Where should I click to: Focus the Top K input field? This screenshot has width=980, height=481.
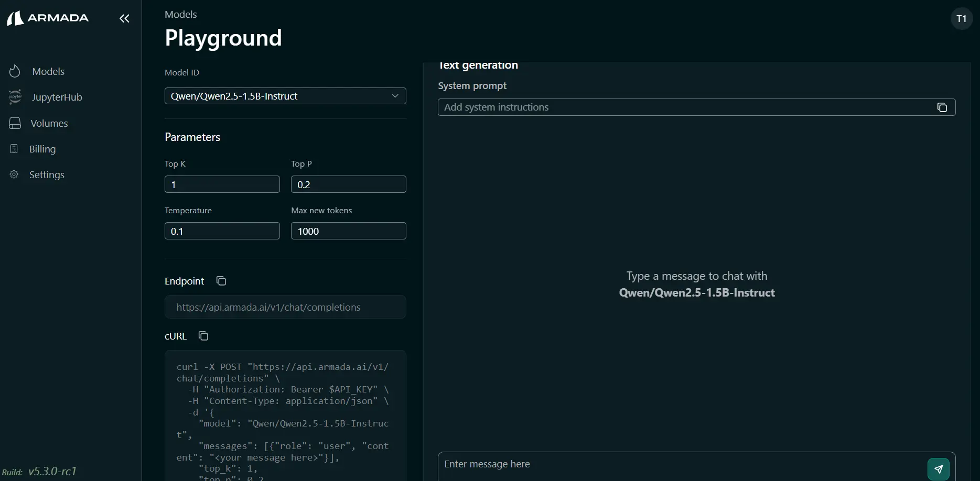(x=222, y=184)
